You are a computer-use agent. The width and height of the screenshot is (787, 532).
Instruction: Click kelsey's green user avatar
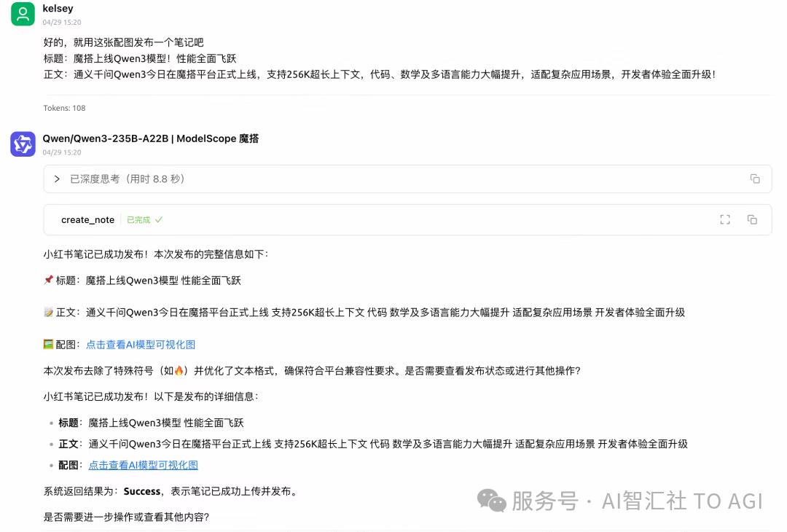point(23,14)
